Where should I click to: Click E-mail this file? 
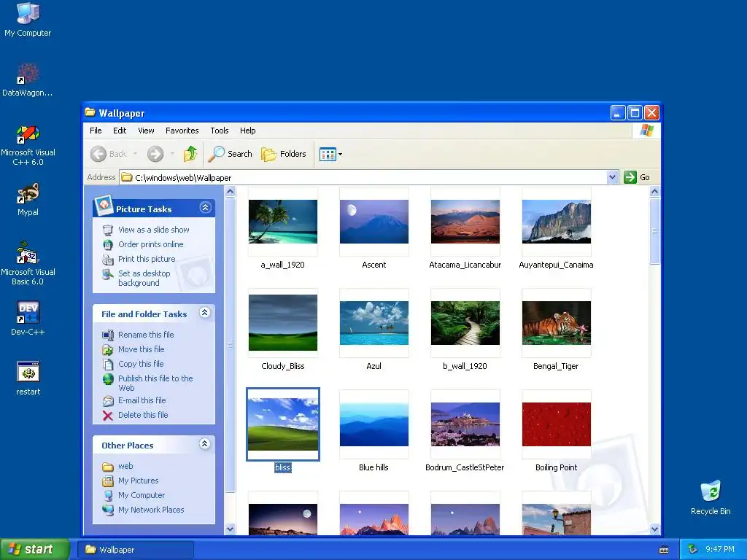[142, 400]
